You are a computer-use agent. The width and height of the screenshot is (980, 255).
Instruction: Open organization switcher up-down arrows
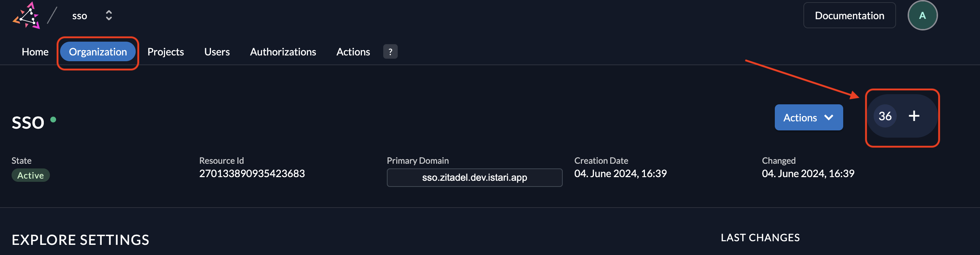tap(109, 16)
